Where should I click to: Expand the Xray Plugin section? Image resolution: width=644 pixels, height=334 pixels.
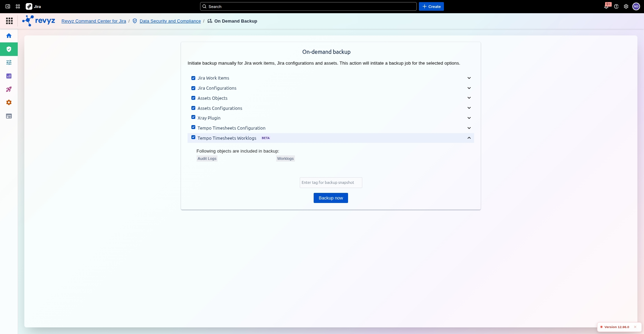(469, 118)
